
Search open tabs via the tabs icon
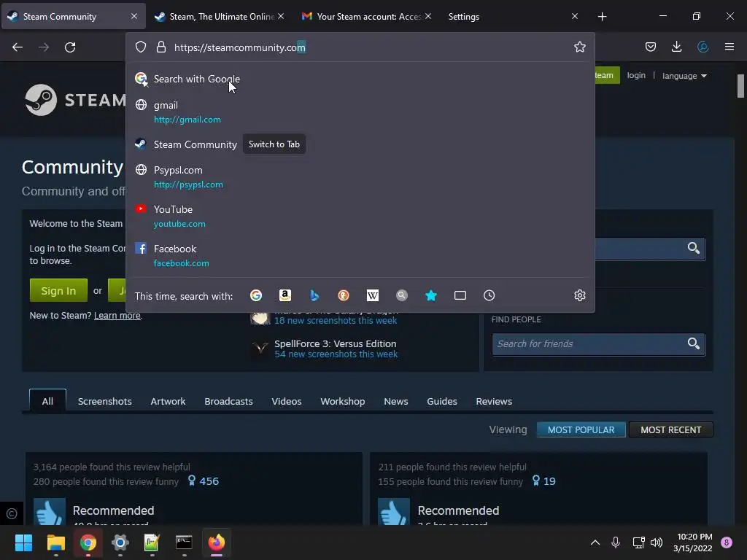coord(460,296)
